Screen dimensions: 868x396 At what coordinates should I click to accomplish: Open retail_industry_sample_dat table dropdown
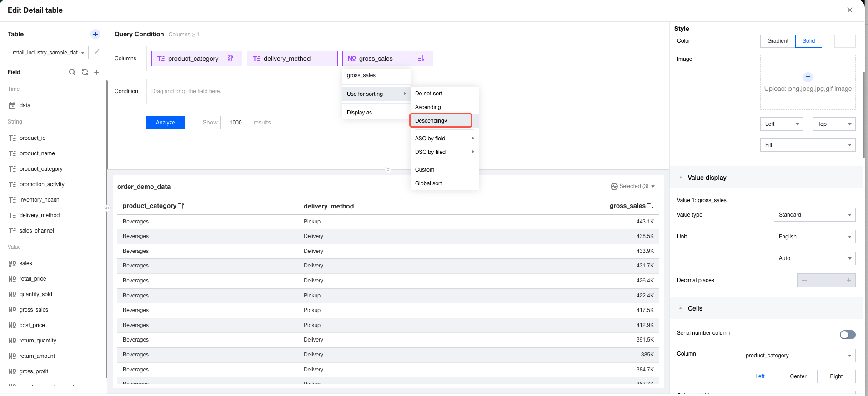point(48,53)
